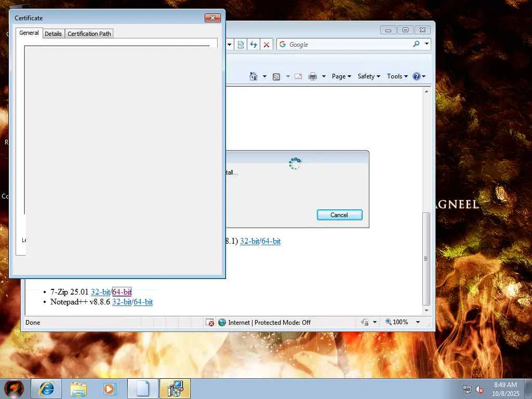532x399 pixels.
Task: Minimize the Internet Explorer window
Action: (x=389, y=30)
